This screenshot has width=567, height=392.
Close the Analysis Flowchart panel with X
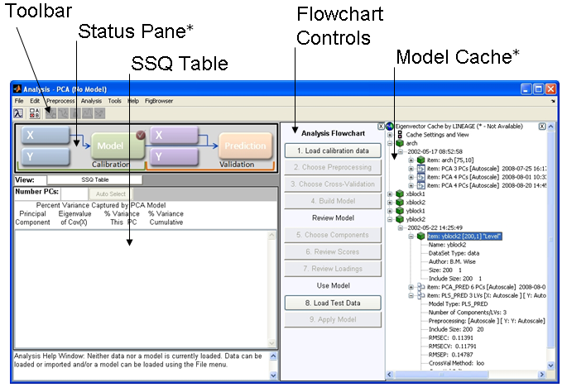click(x=380, y=127)
